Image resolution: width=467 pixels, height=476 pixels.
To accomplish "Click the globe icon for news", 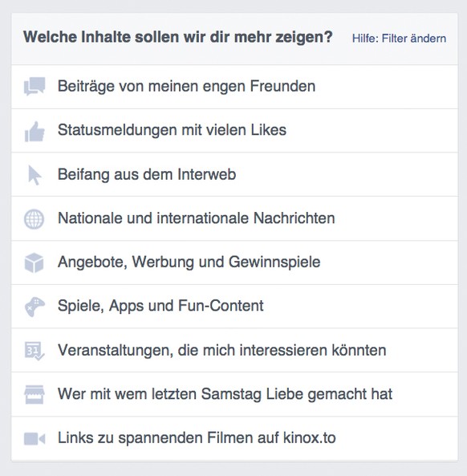I will click(34, 219).
